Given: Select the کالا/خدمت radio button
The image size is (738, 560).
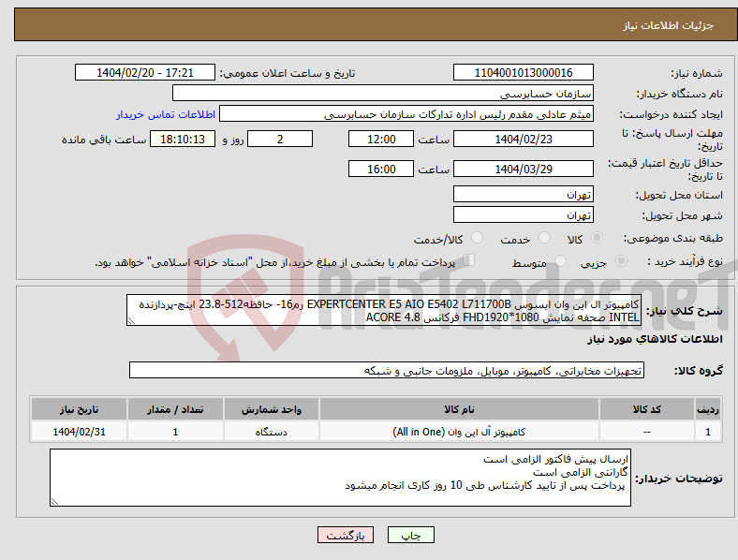Looking at the screenshot, I should click(477, 238).
